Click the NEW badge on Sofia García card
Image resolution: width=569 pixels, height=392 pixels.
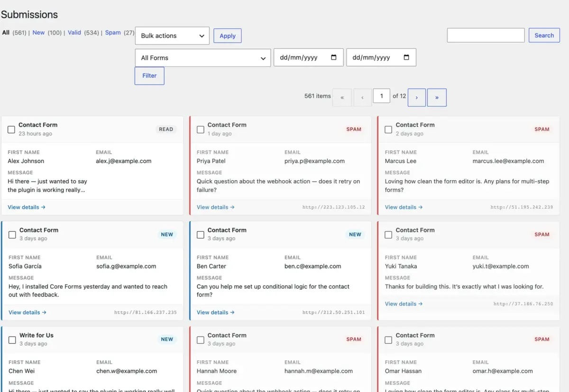pyautogui.click(x=167, y=235)
